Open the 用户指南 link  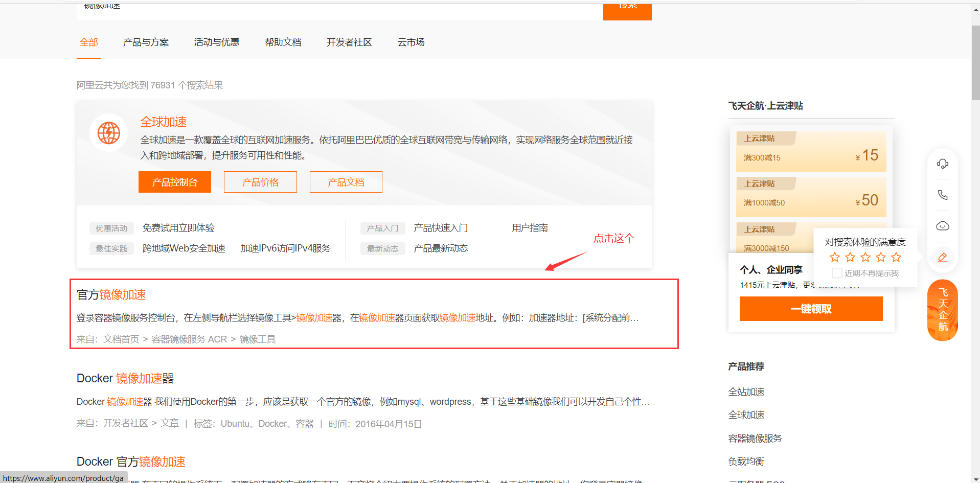tap(530, 228)
